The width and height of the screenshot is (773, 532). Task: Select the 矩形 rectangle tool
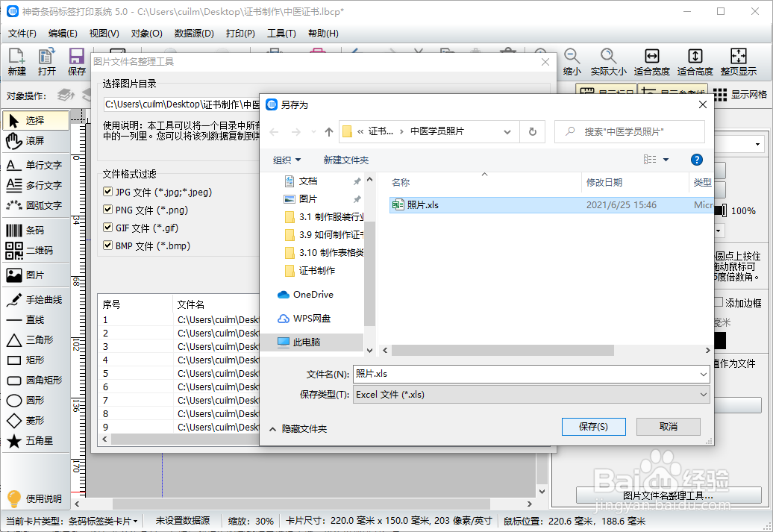click(36, 360)
